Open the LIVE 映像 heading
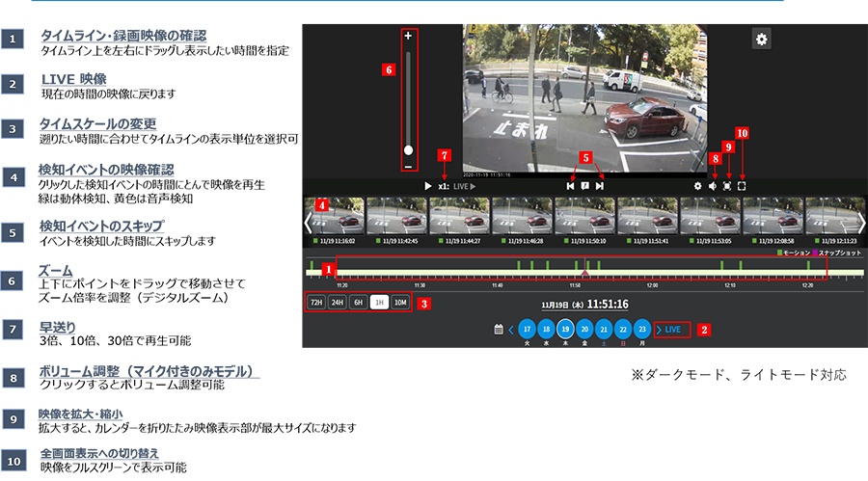The width and height of the screenshot is (868, 481). tap(74, 79)
